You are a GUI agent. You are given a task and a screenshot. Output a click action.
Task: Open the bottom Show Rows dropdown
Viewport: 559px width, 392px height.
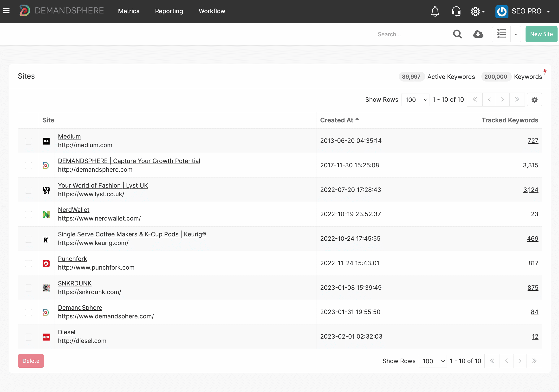(433, 361)
